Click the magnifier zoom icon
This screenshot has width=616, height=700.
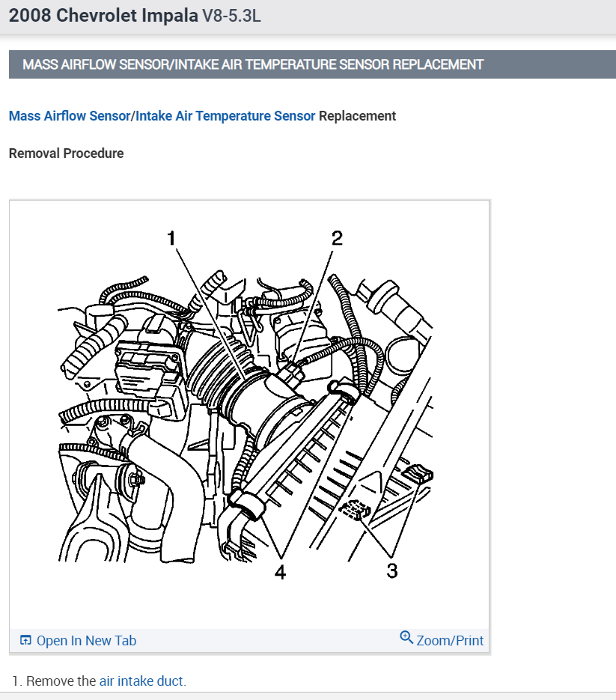click(406, 637)
